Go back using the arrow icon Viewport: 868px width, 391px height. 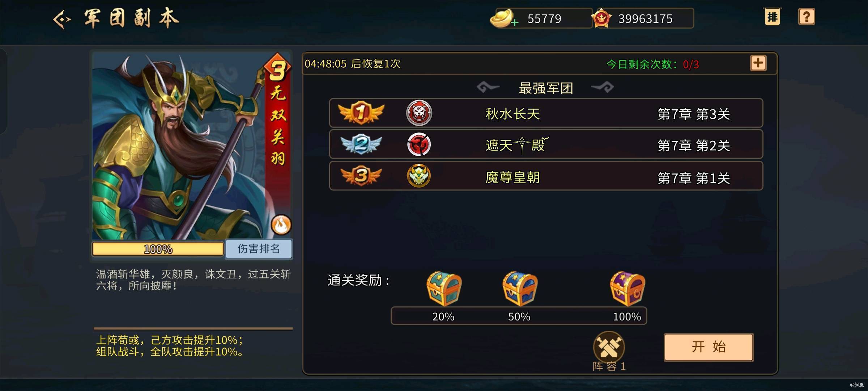pos(62,19)
